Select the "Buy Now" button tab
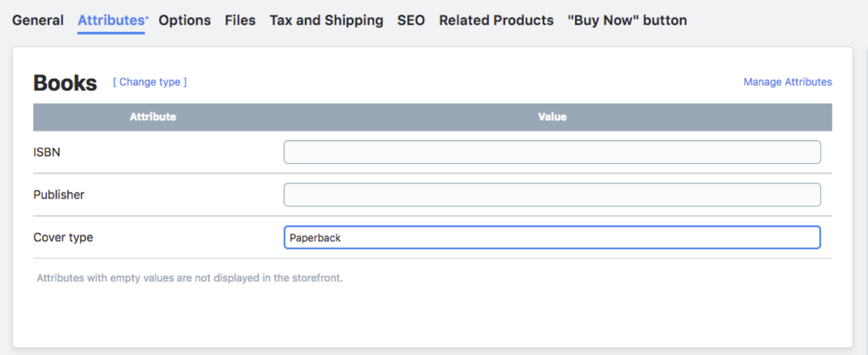This screenshot has width=868, height=355. (x=627, y=20)
